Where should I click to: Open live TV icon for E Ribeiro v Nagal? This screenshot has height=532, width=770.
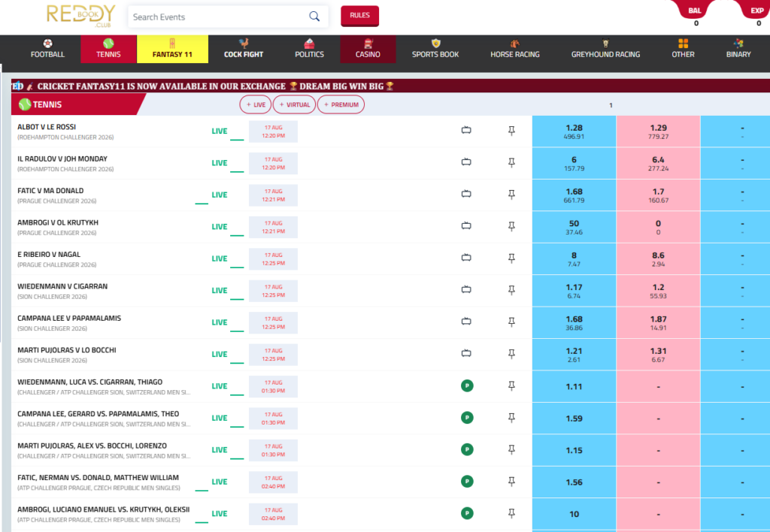click(x=466, y=258)
